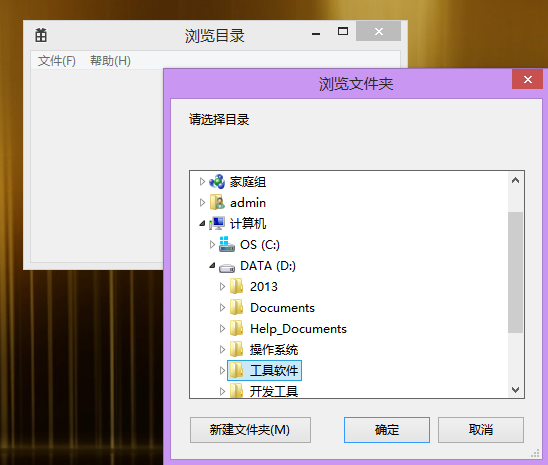Expand the Help_Documents folder node

222,328
